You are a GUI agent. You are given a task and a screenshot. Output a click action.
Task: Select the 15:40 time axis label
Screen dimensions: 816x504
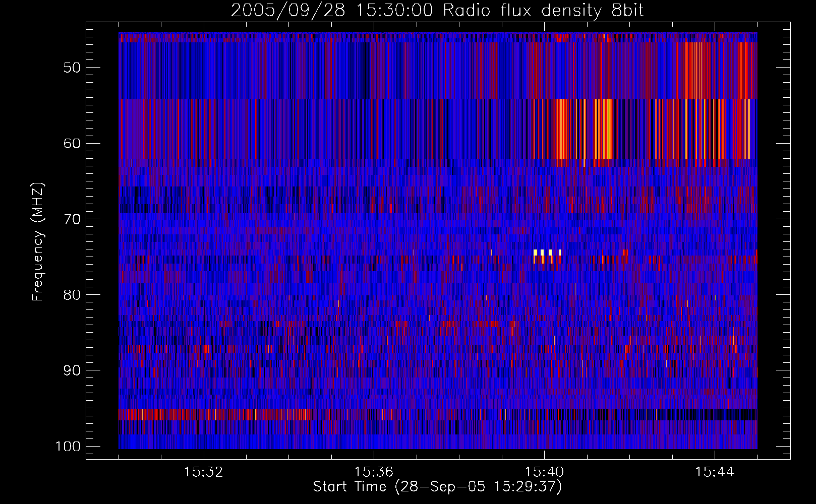click(544, 472)
